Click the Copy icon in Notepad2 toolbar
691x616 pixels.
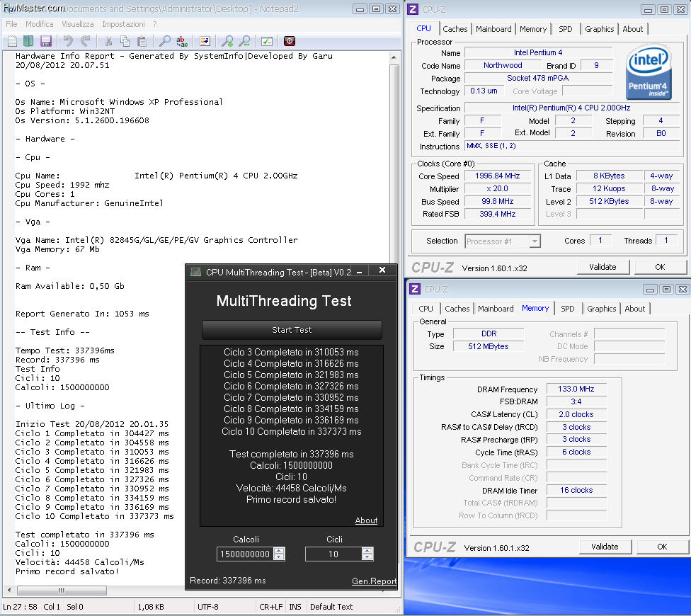[125, 41]
